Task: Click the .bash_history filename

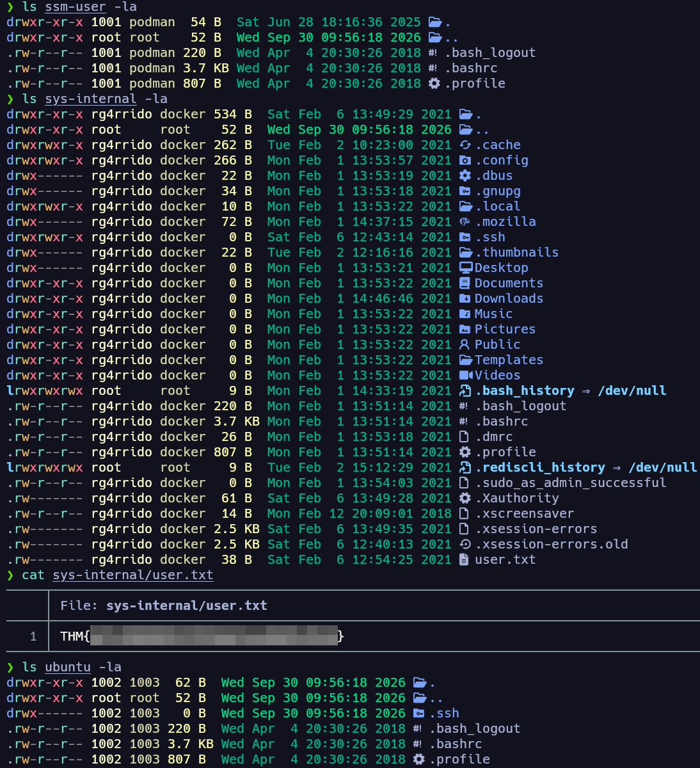Action: tap(525, 391)
